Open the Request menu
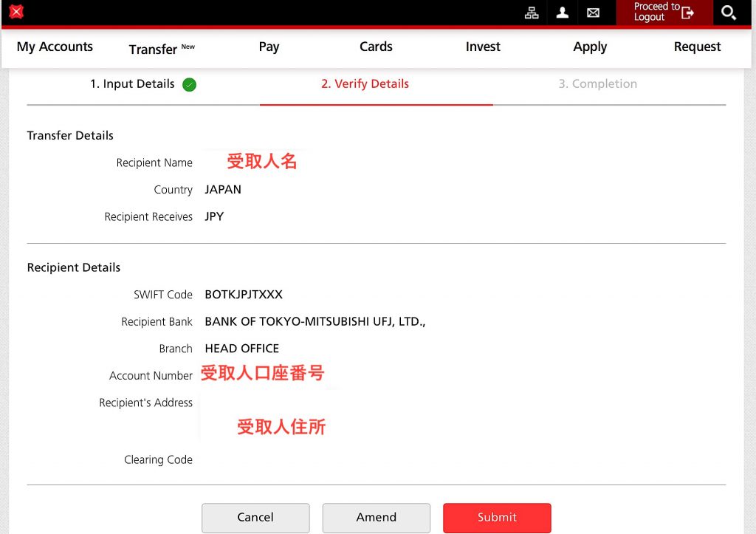756x534 pixels. pos(697,47)
